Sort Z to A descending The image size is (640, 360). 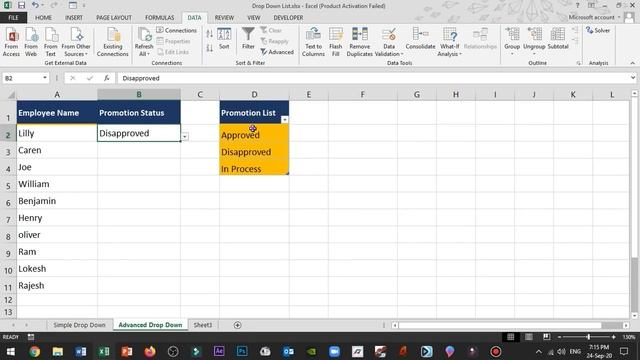(209, 48)
